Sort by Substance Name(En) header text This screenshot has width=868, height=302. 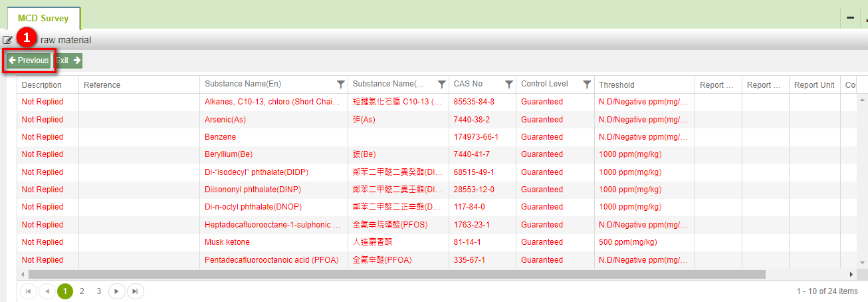click(243, 84)
